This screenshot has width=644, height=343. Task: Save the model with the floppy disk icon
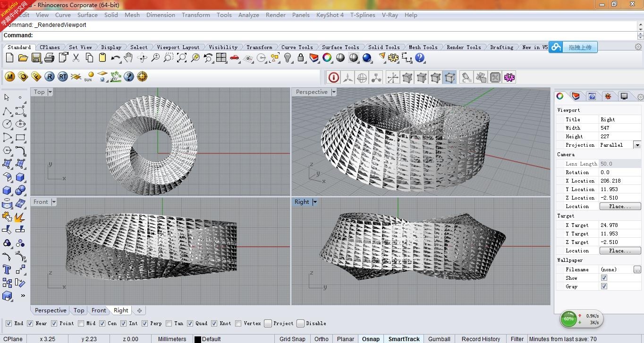pyautogui.click(x=36, y=58)
